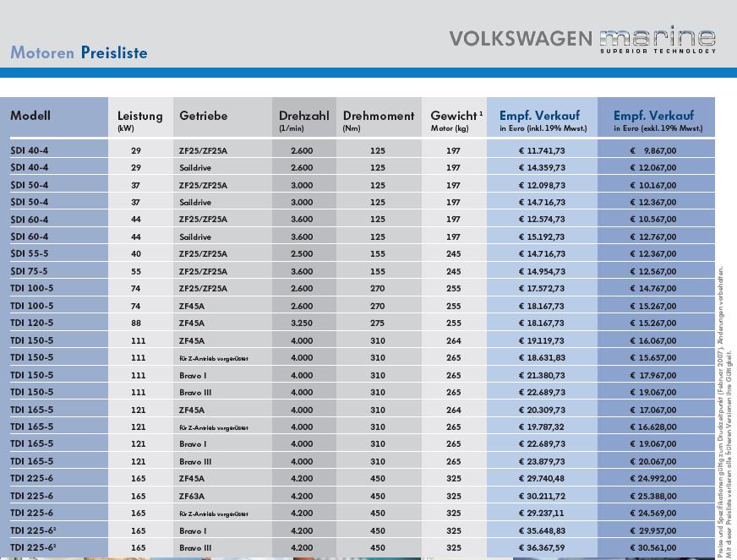
Task: Click the price "€ 12.767,00"
Action: click(x=652, y=237)
